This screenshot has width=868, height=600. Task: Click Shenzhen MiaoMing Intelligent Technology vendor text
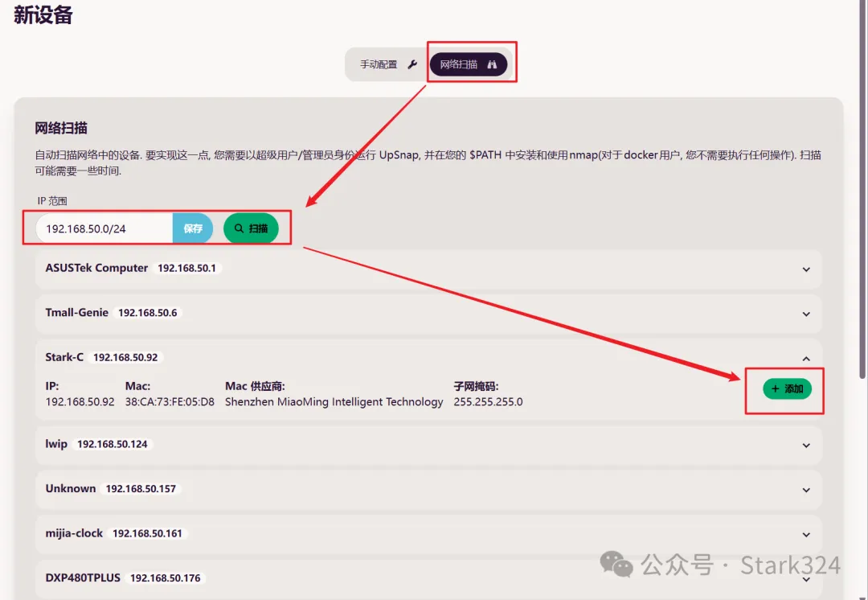(x=334, y=401)
